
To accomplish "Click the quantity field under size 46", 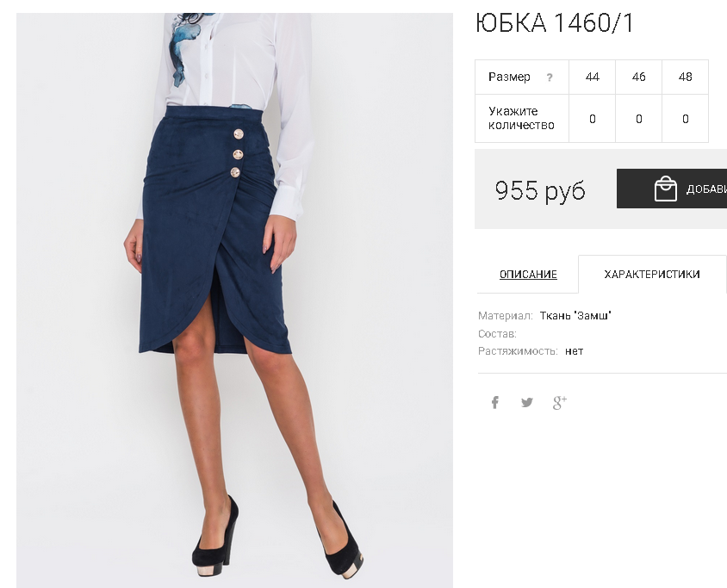I will [x=638, y=119].
